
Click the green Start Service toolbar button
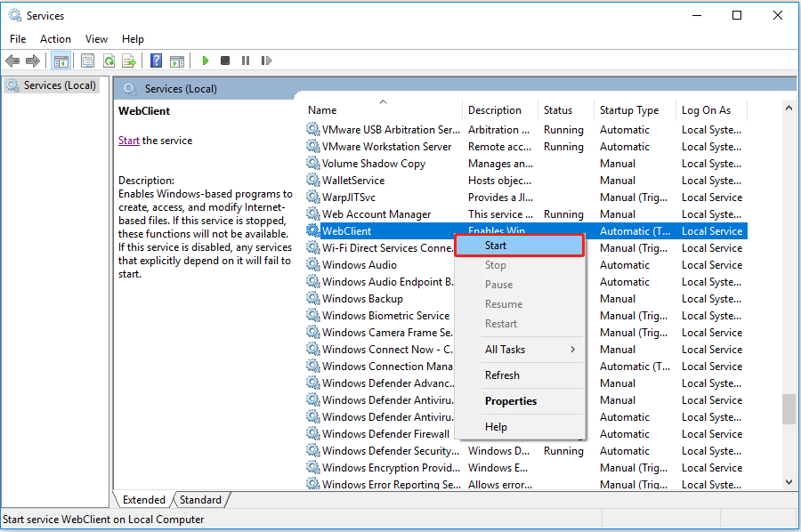206,60
